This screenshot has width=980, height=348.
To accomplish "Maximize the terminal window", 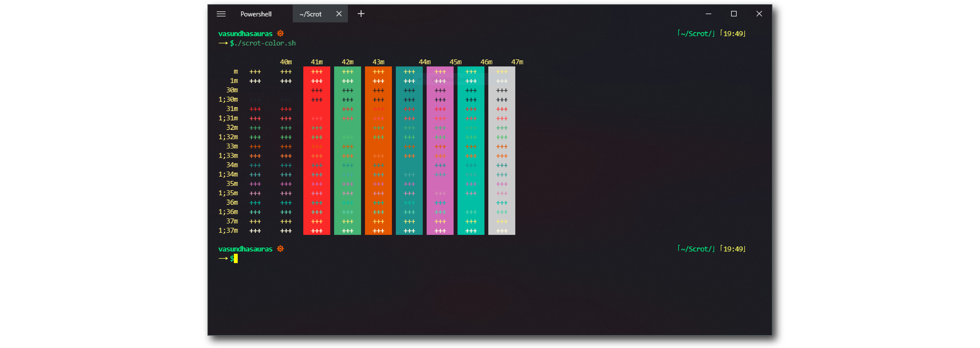I will 733,14.
